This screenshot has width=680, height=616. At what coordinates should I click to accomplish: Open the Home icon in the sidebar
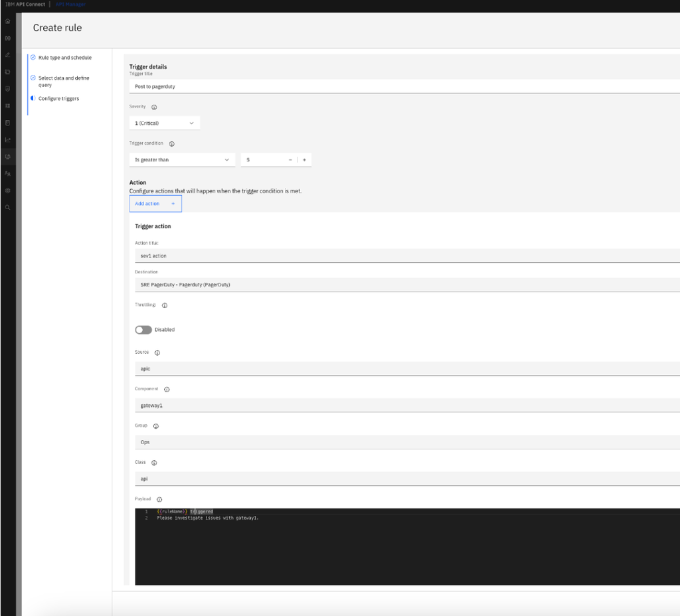7,21
